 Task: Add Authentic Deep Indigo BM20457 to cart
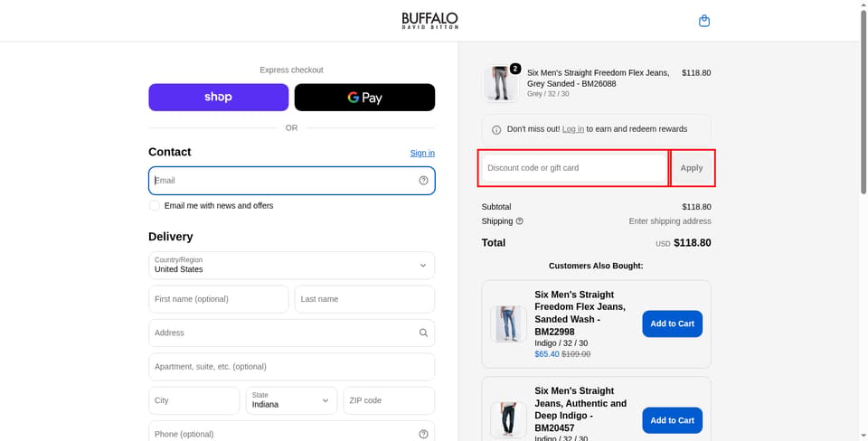(x=672, y=420)
